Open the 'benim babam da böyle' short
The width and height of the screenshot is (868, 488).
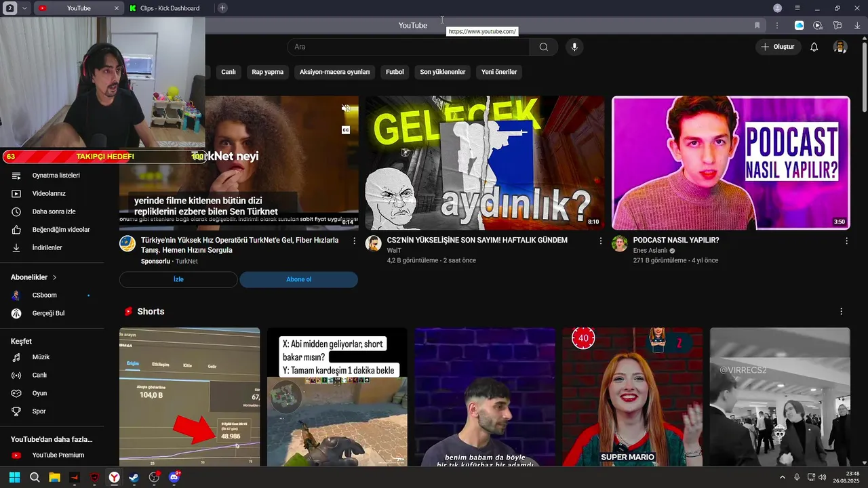pyautogui.click(x=485, y=397)
